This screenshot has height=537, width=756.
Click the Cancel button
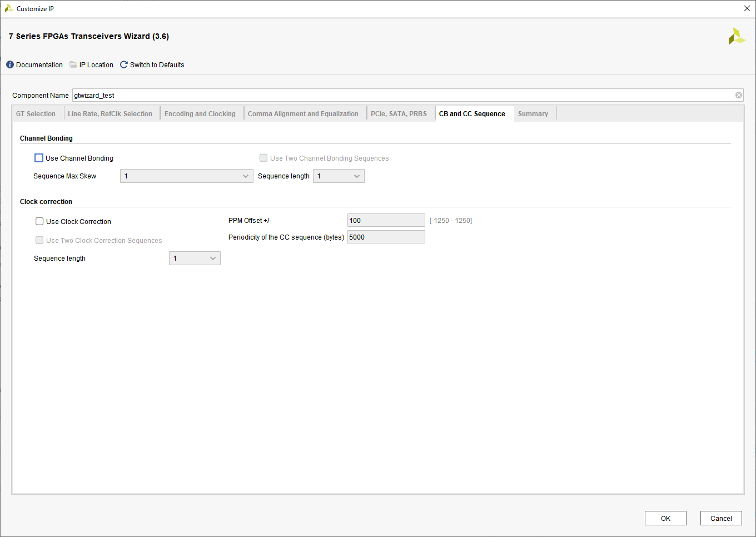(721, 518)
